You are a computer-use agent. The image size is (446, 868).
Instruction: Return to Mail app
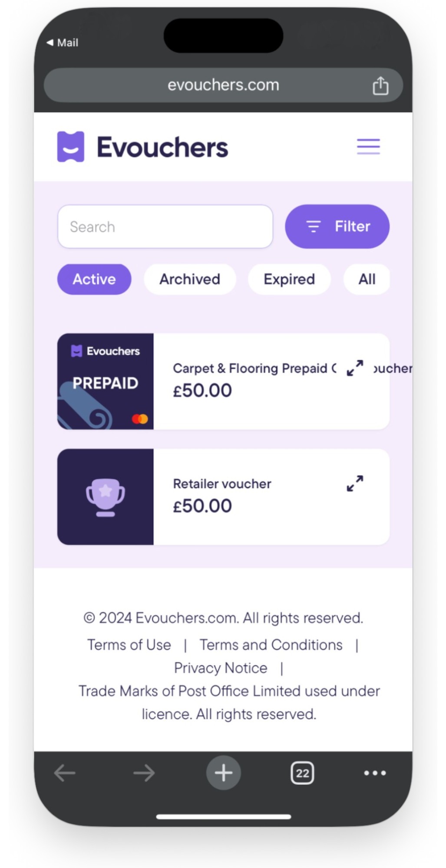pos(63,43)
